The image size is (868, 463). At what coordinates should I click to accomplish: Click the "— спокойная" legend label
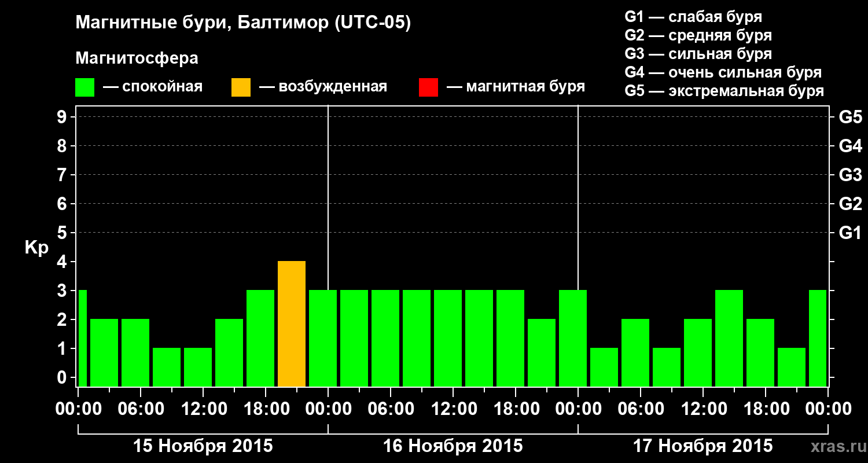153,87
